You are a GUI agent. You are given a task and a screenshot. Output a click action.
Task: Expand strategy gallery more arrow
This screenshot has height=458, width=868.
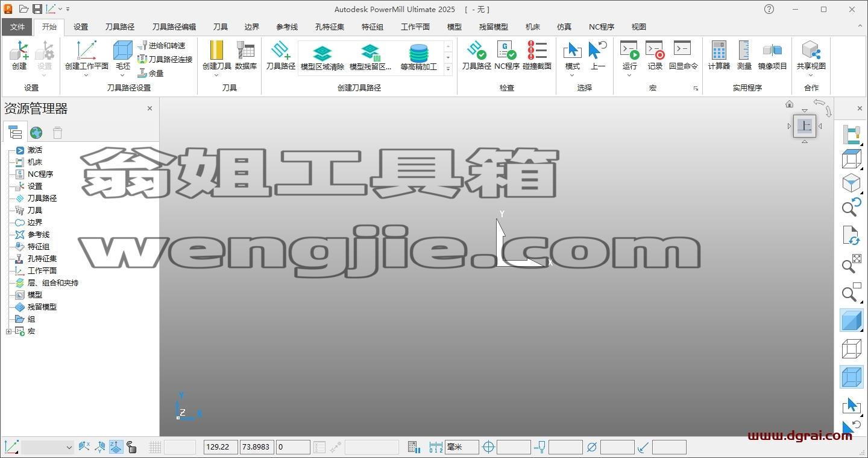[448, 69]
